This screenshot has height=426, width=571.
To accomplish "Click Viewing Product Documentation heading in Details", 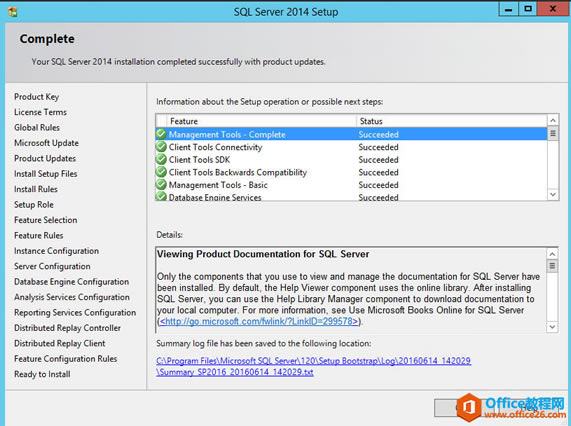I will click(263, 254).
